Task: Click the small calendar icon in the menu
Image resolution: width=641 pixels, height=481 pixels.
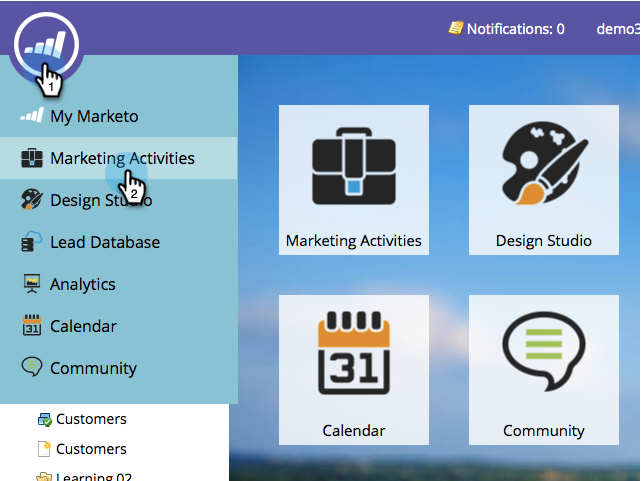Action: [32, 325]
